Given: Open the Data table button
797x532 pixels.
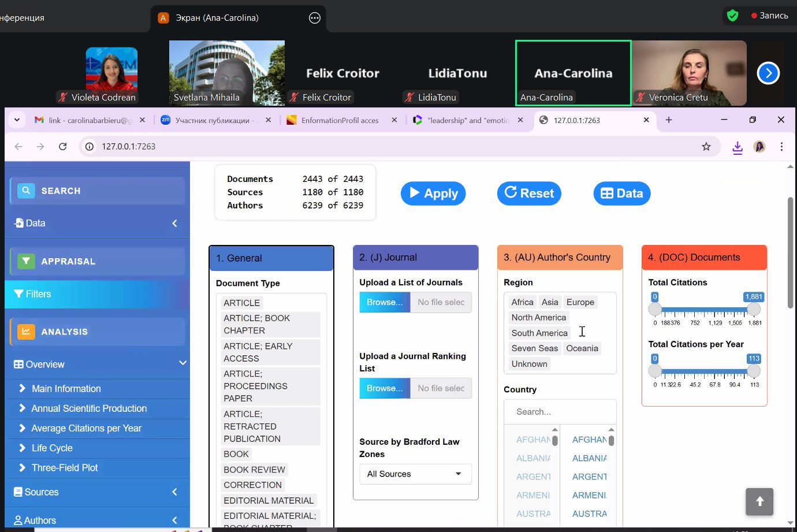Looking at the screenshot, I should coord(621,194).
